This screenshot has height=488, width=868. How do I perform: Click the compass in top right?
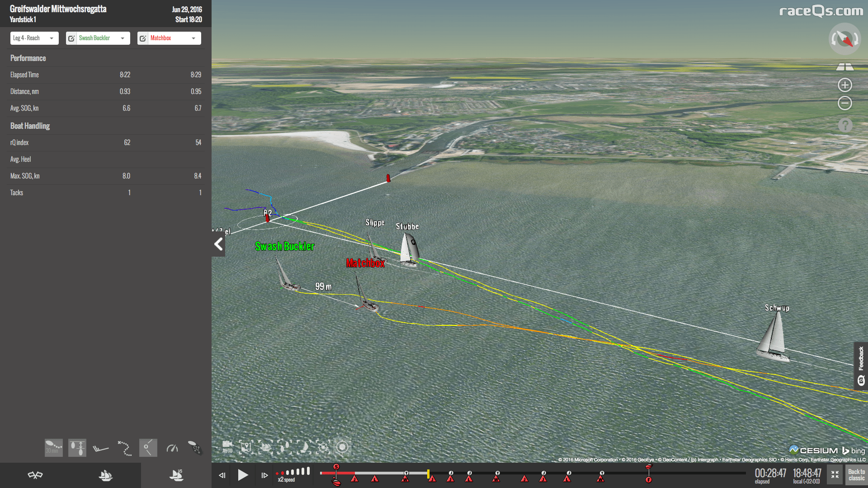point(844,39)
